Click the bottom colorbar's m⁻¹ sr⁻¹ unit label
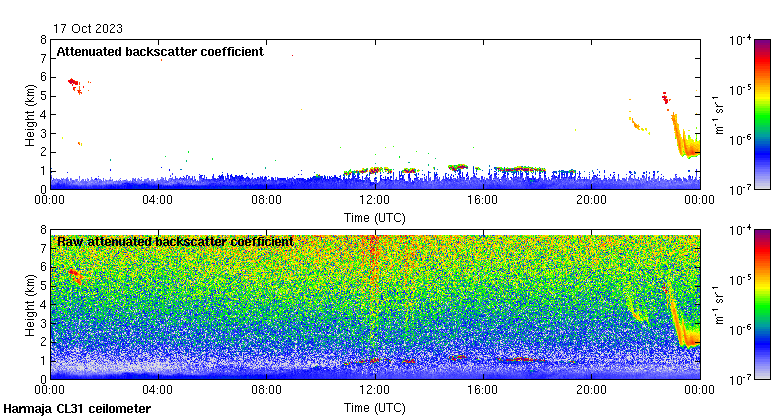The width and height of the screenshot is (780, 420). (719, 305)
